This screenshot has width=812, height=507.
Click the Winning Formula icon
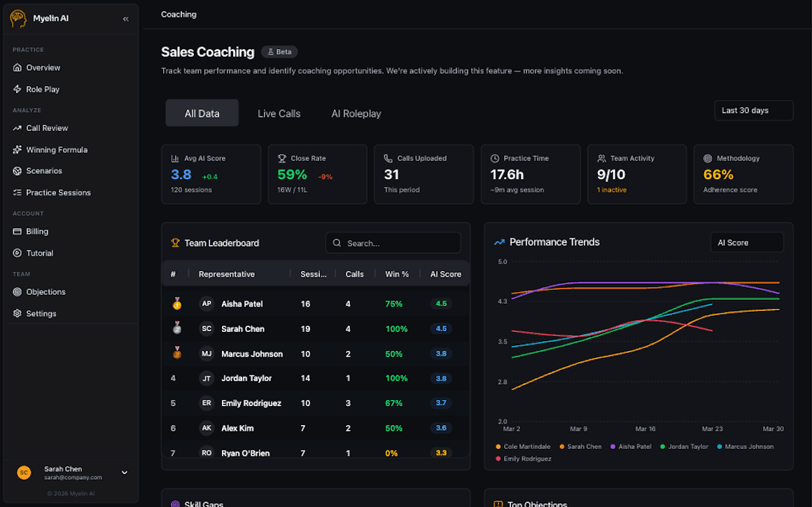click(x=17, y=150)
